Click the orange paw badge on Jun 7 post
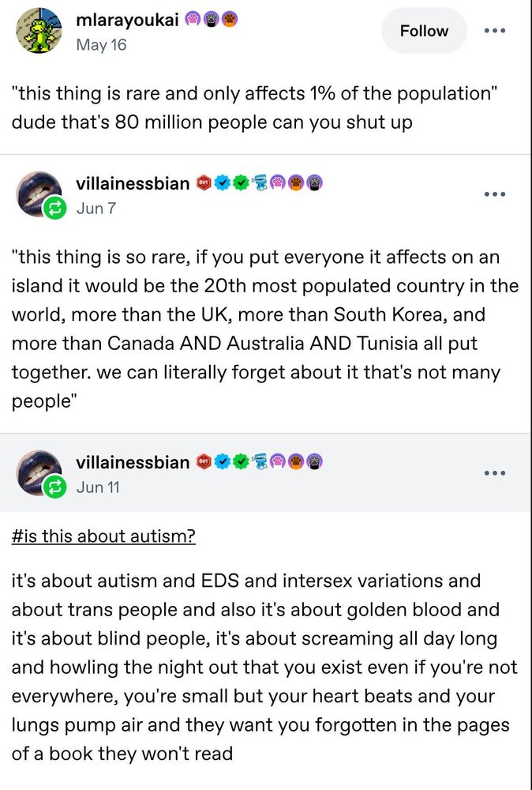The height and width of the screenshot is (790, 532). click(x=296, y=183)
